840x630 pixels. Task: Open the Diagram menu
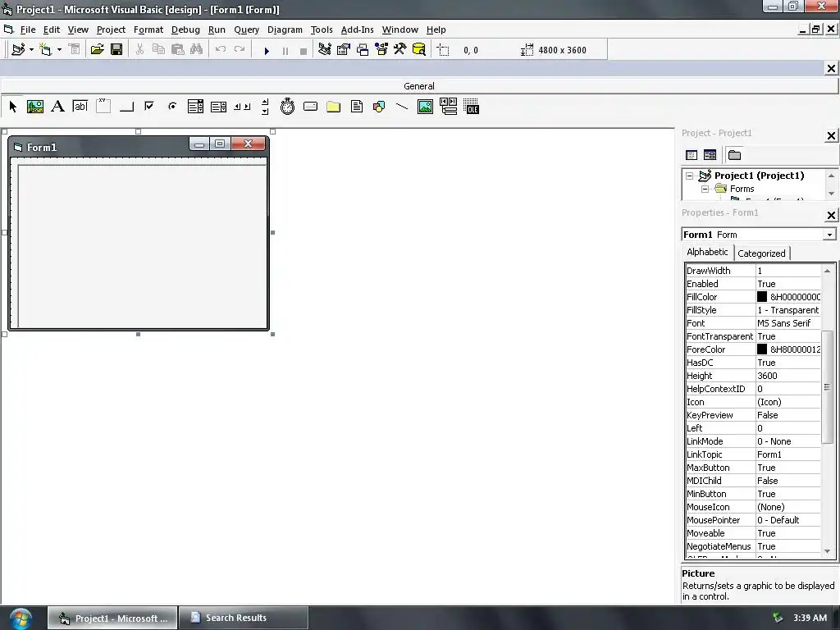pyautogui.click(x=285, y=30)
